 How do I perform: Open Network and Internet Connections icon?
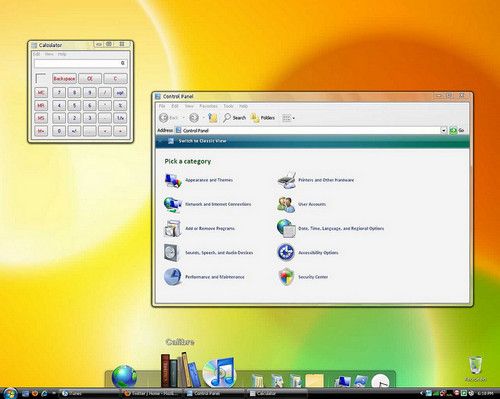click(x=173, y=204)
